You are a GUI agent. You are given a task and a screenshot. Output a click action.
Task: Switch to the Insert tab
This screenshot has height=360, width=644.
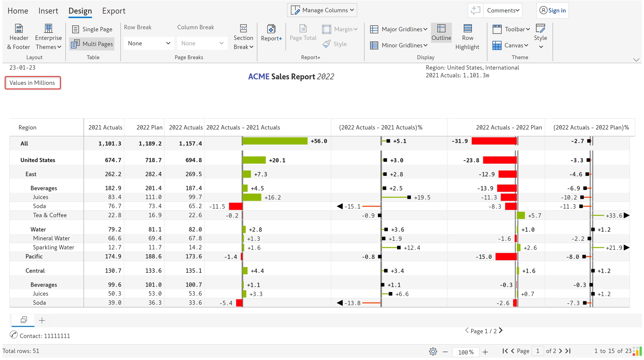click(48, 11)
